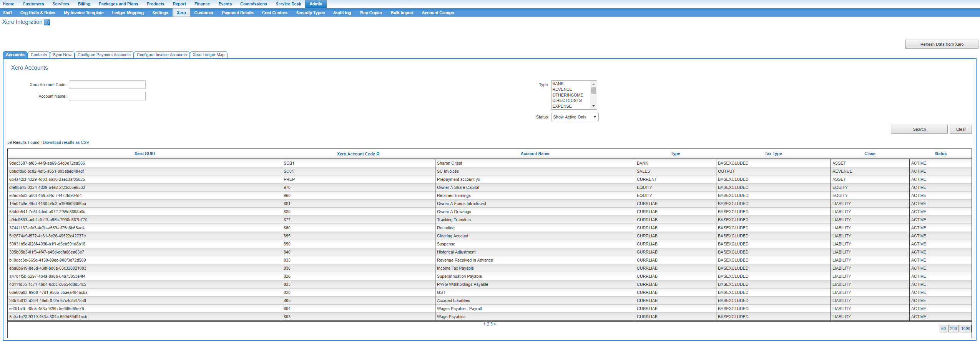Click the Search button
The image size is (980, 342).
919,129
